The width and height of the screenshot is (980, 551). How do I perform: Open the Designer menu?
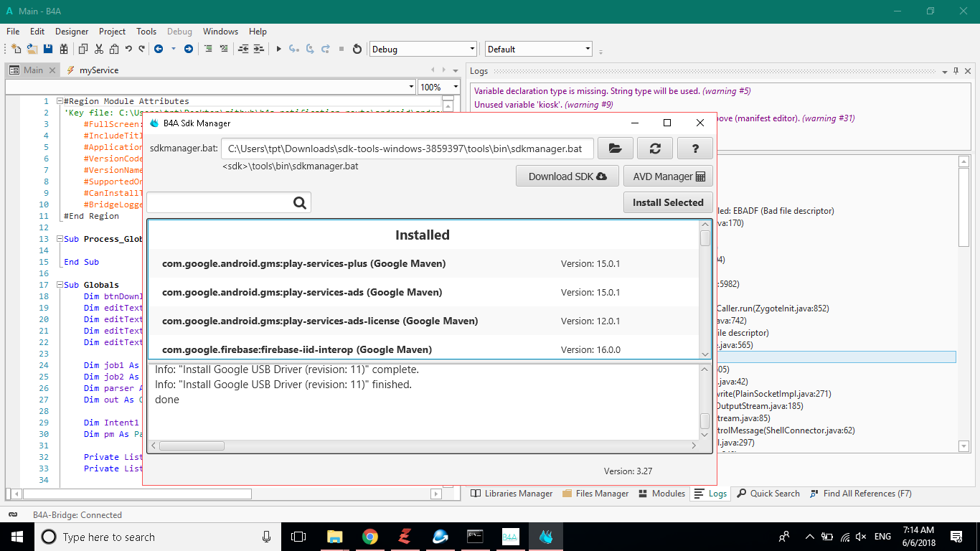pos(72,32)
